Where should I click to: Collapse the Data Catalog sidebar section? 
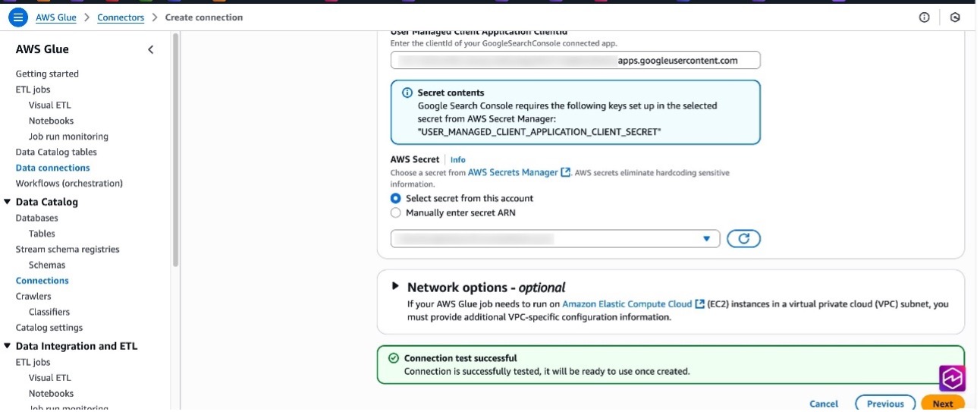click(x=8, y=203)
